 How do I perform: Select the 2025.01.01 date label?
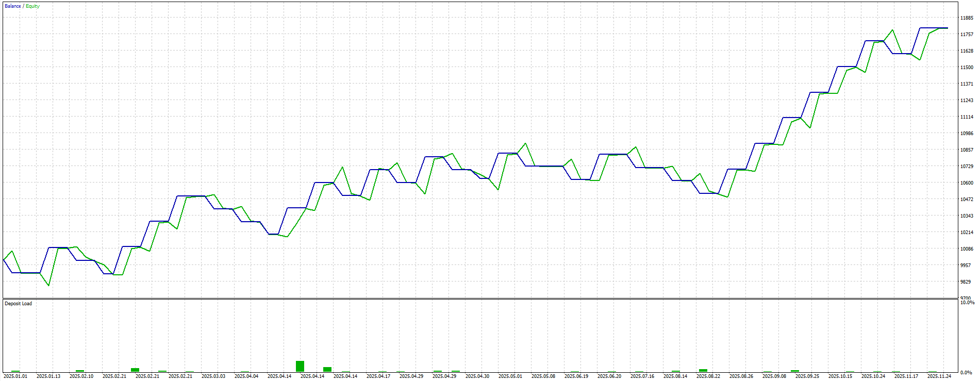click(15, 376)
